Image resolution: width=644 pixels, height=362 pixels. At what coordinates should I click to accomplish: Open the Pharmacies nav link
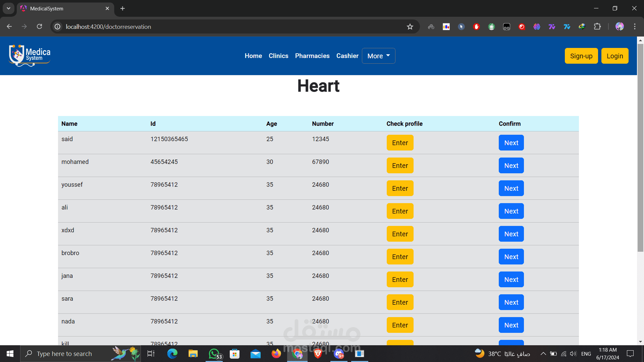(312, 56)
